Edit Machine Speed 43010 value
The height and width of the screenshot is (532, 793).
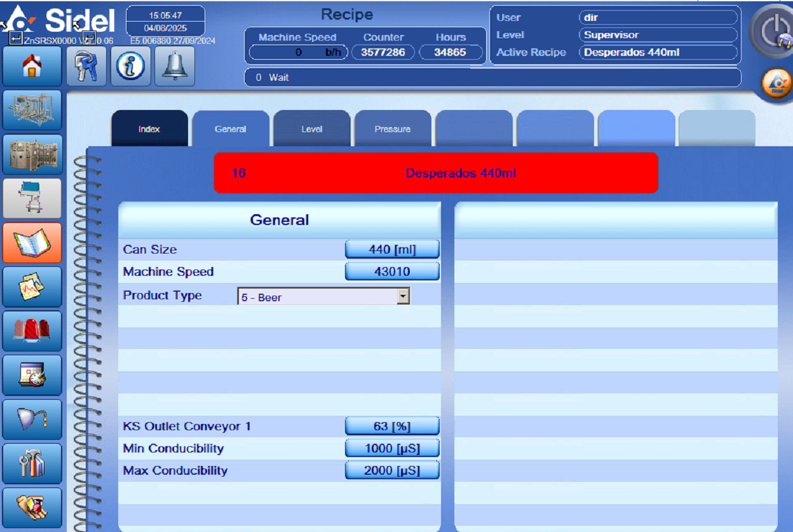tap(392, 272)
